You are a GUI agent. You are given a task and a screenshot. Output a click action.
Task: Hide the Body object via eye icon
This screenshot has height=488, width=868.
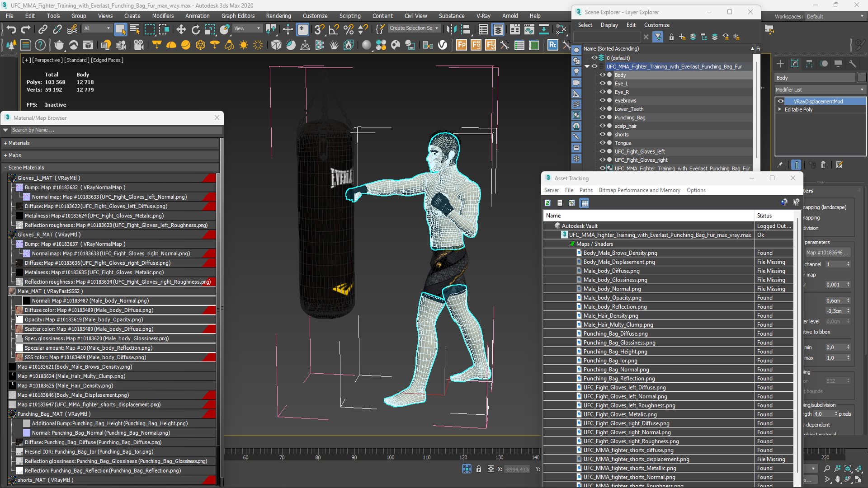[x=602, y=75]
